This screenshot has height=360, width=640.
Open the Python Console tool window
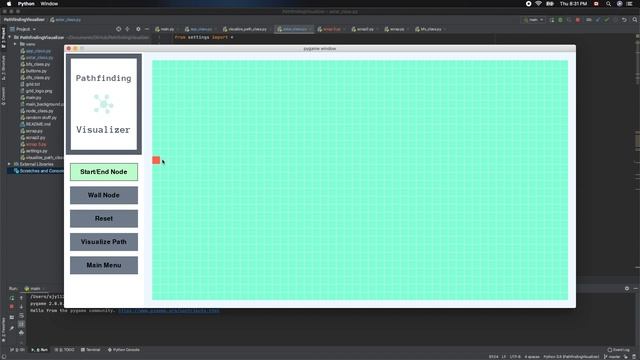pyautogui.click(x=124, y=350)
